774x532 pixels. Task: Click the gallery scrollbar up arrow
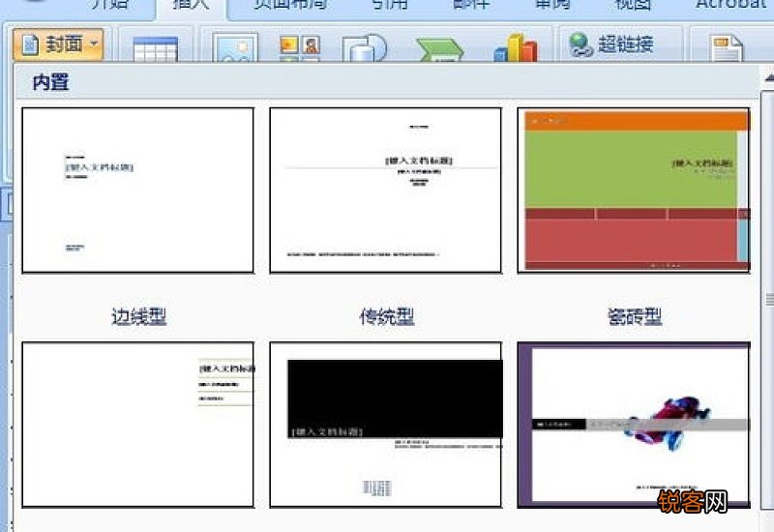(769, 78)
